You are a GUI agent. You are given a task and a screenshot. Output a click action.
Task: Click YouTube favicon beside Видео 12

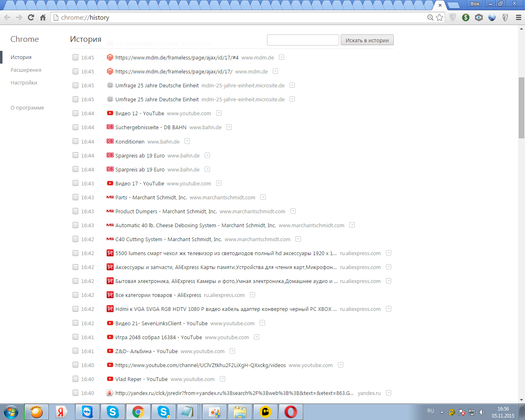[110, 113]
